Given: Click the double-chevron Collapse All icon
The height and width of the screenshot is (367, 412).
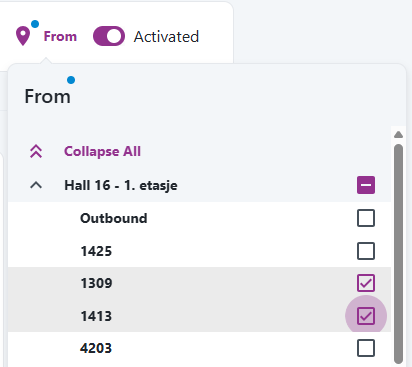Looking at the screenshot, I should tap(36, 151).
